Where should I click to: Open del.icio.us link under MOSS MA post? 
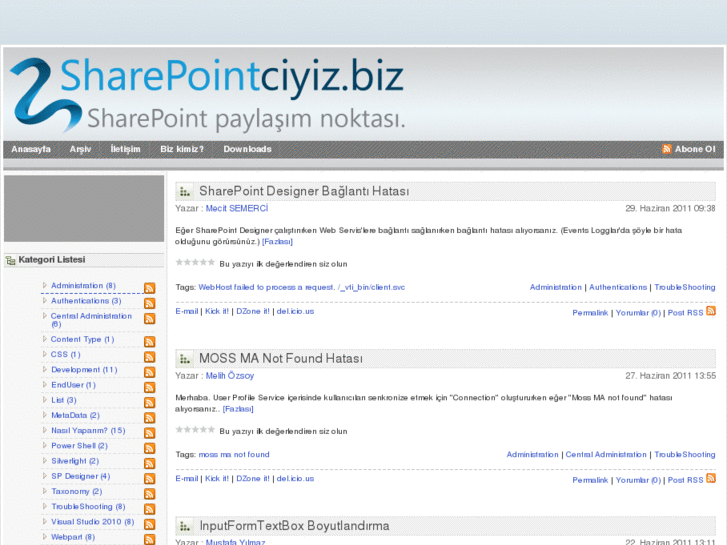pos(295,478)
